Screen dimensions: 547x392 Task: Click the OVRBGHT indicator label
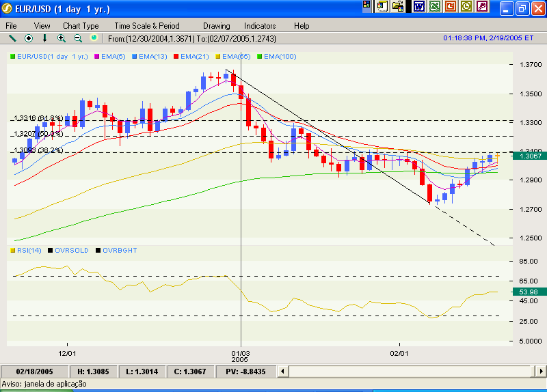pyautogui.click(x=120, y=250)
